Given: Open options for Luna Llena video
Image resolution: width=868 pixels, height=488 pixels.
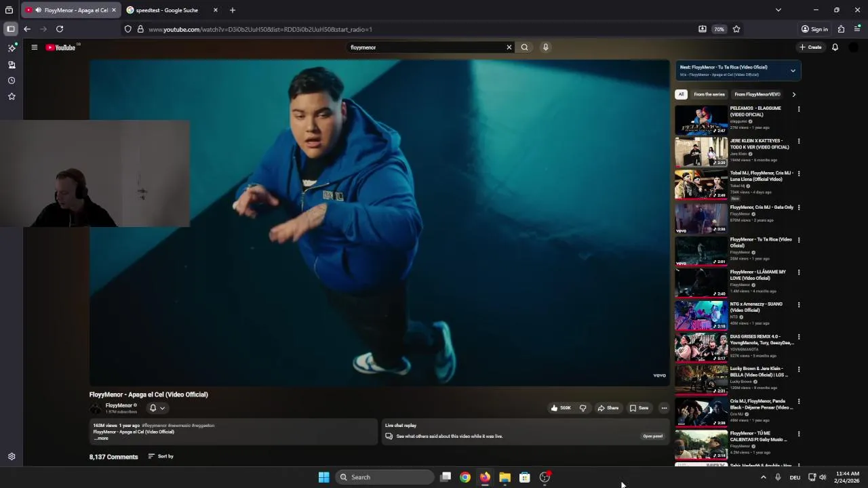Looking at the screenshot, I should pyautogui.click(x=799, y=174).
